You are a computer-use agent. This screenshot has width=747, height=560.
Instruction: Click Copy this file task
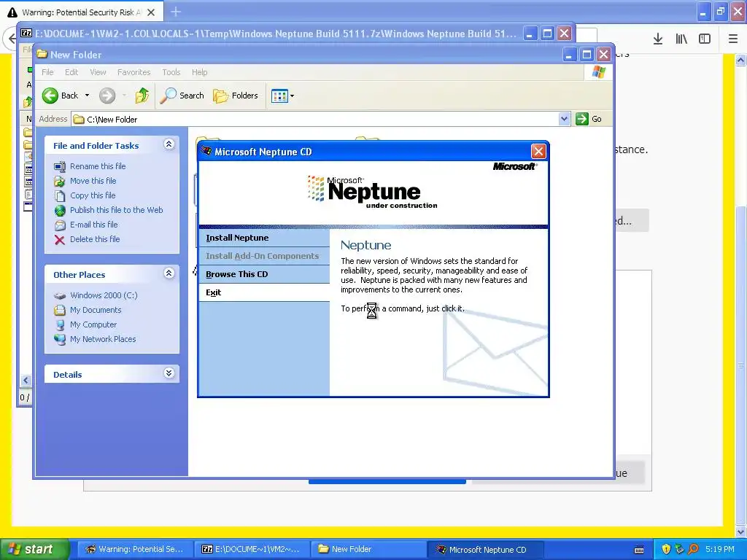(x=93, y=195)
